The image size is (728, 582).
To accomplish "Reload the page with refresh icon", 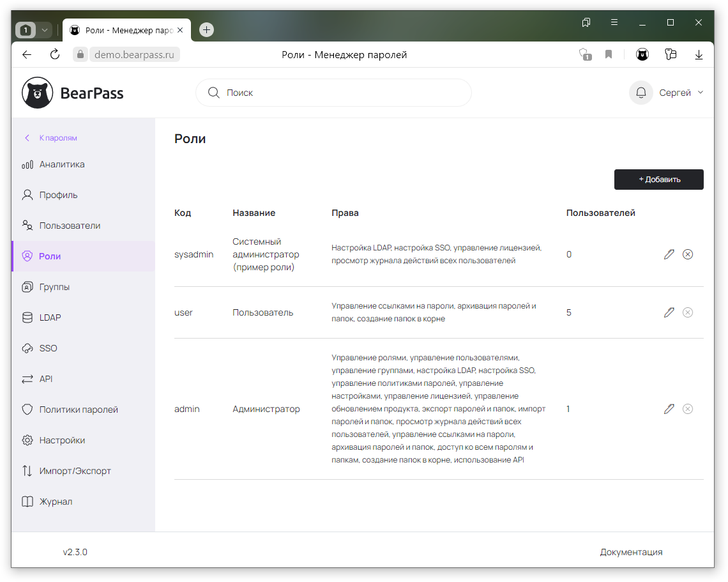I will coord(55,55).
